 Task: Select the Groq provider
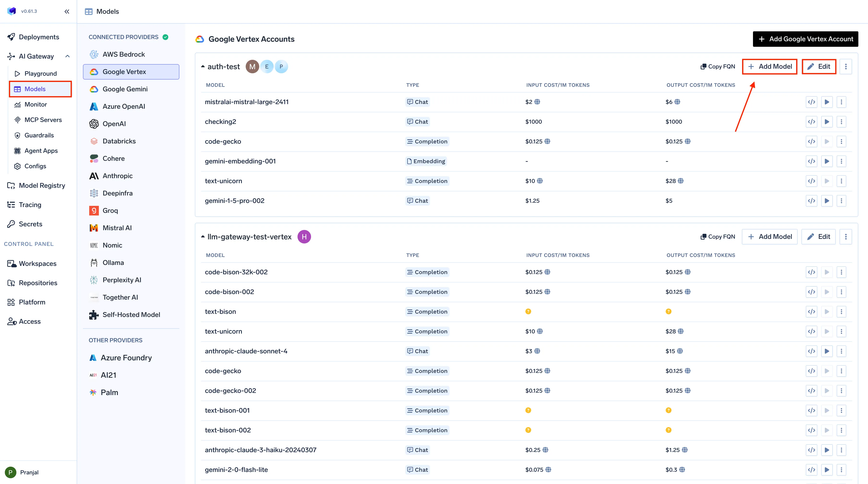click(110, 210)
